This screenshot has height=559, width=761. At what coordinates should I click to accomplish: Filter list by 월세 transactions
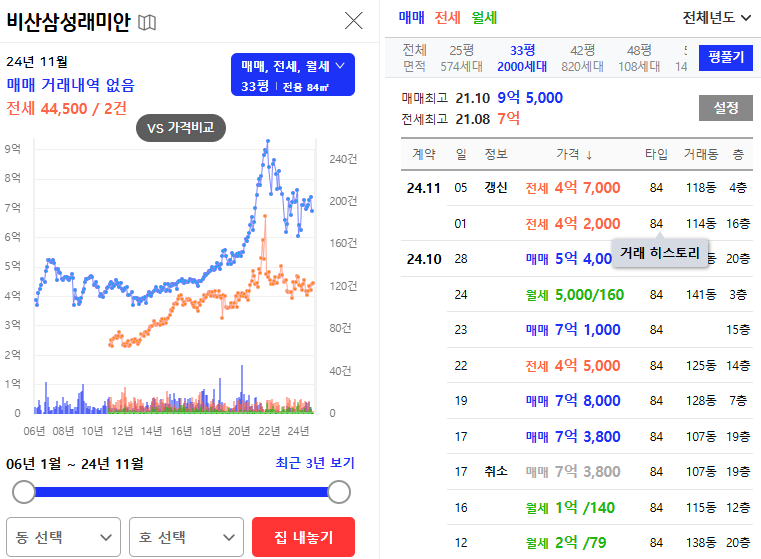(484, 17)
